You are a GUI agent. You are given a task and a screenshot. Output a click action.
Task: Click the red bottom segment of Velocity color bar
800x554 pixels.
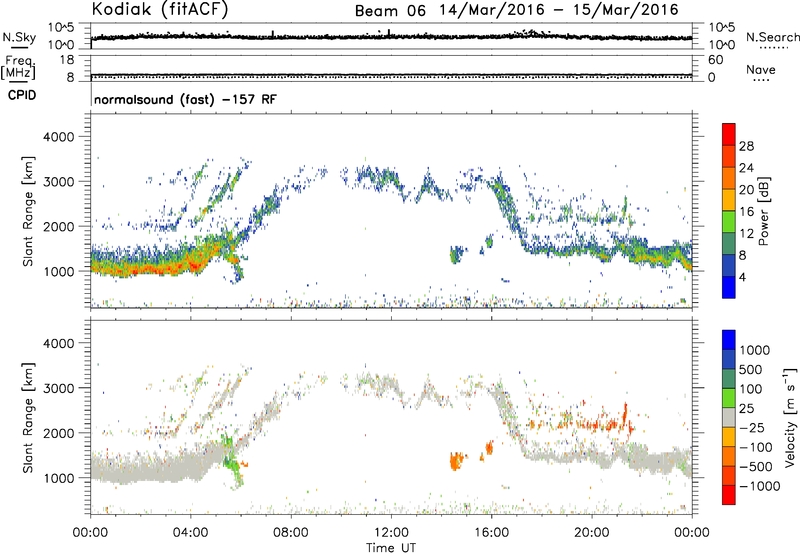[x=729, y=495]
